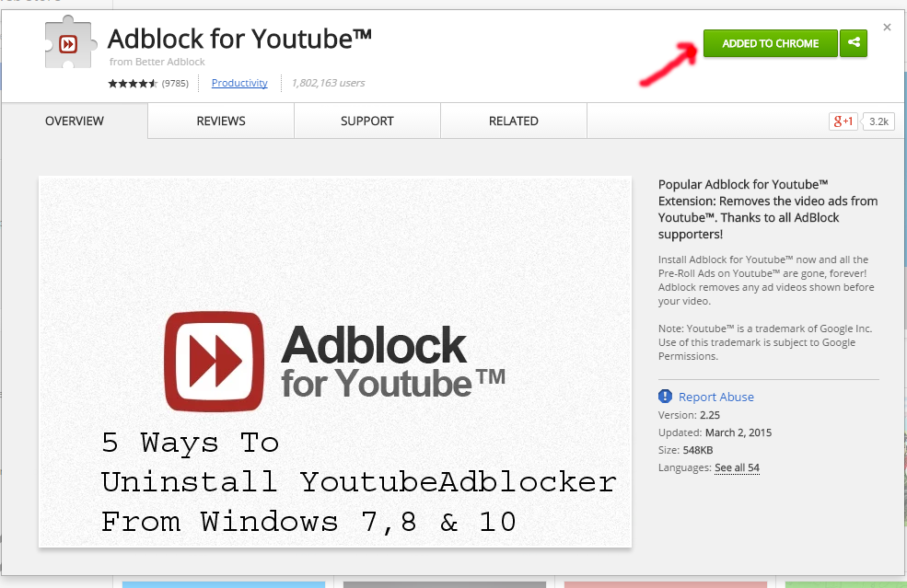Click the 'from Better Adblock' developer text
907x588 pixels.
[157, 62]
